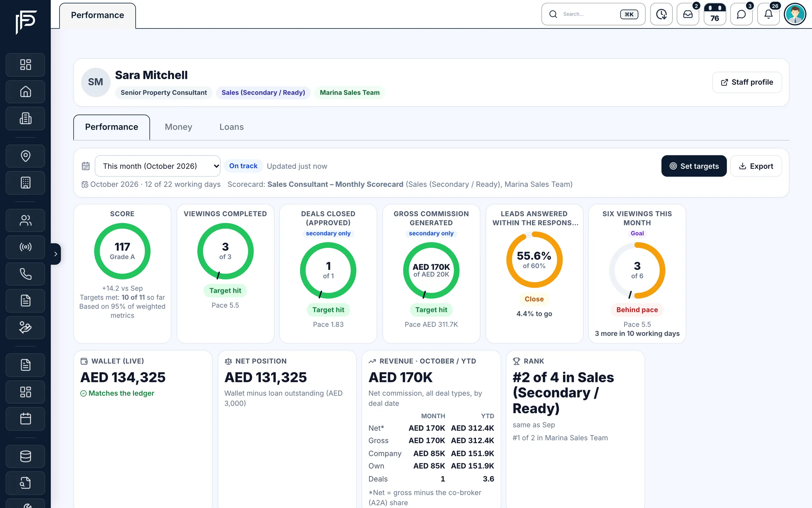Switch to the Money tab
Screen dimensions: 812x508
coord(178,127)
